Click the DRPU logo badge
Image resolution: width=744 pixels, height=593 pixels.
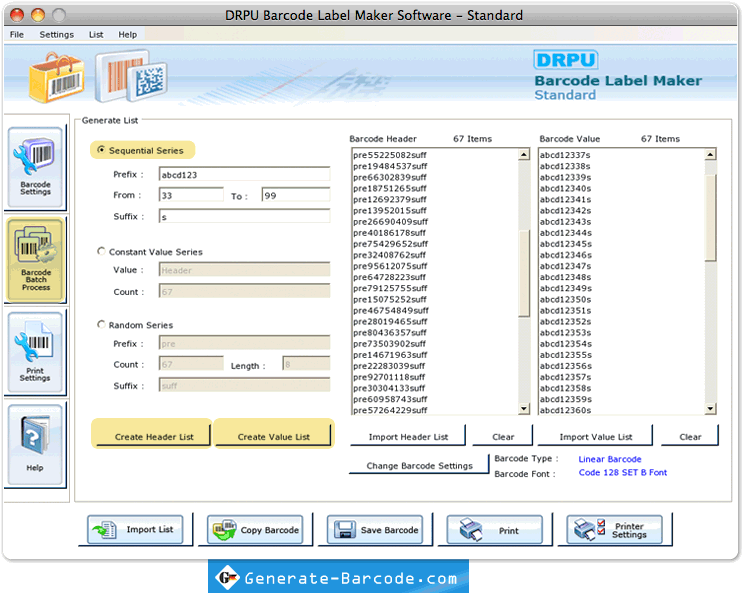click(x=566, y=60)
